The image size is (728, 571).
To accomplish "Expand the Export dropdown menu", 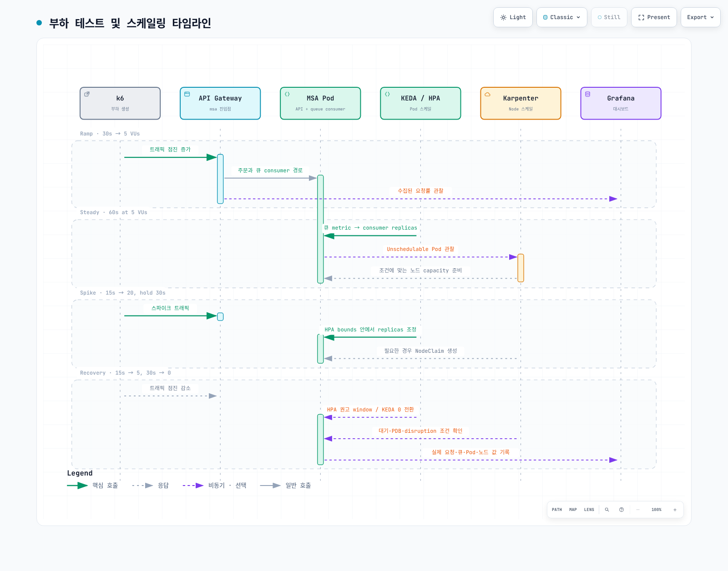I will (x=700, y=17).
